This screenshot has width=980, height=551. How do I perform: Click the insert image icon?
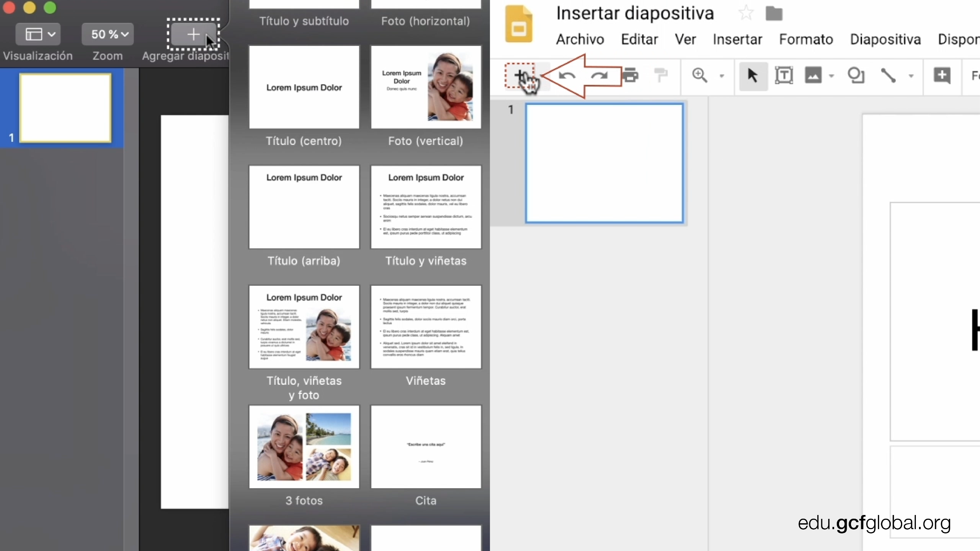click(x=813, y=75)
